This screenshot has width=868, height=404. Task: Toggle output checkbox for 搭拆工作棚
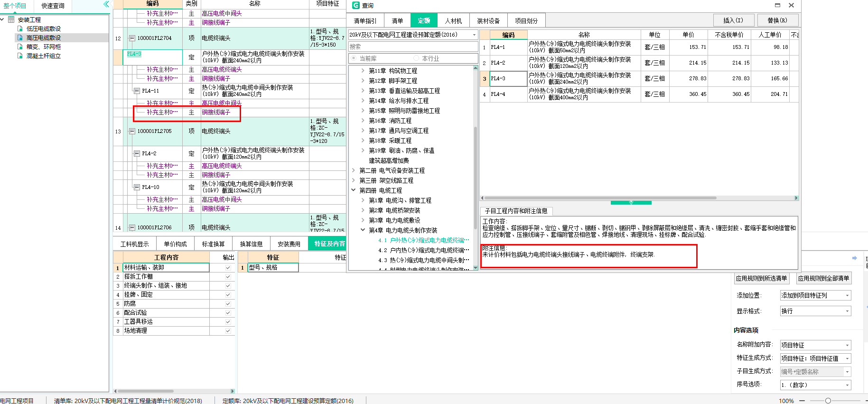[228, 277]
